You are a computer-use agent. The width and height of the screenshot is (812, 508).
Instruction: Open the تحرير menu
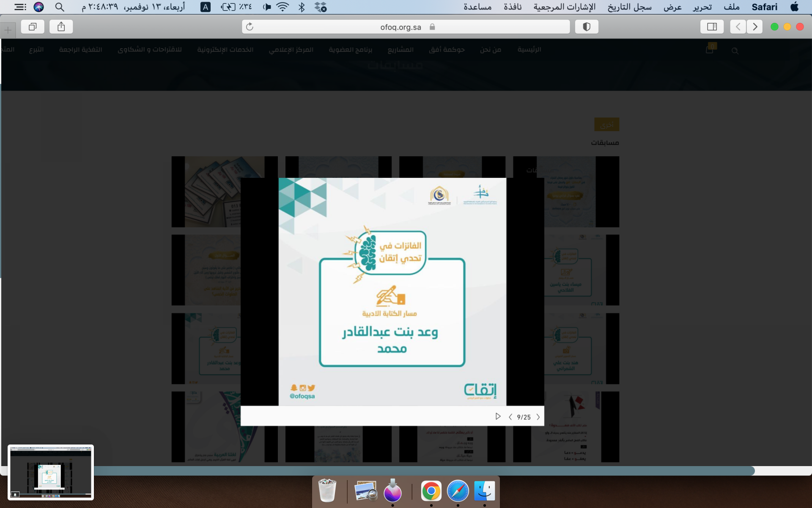[702, 7]
